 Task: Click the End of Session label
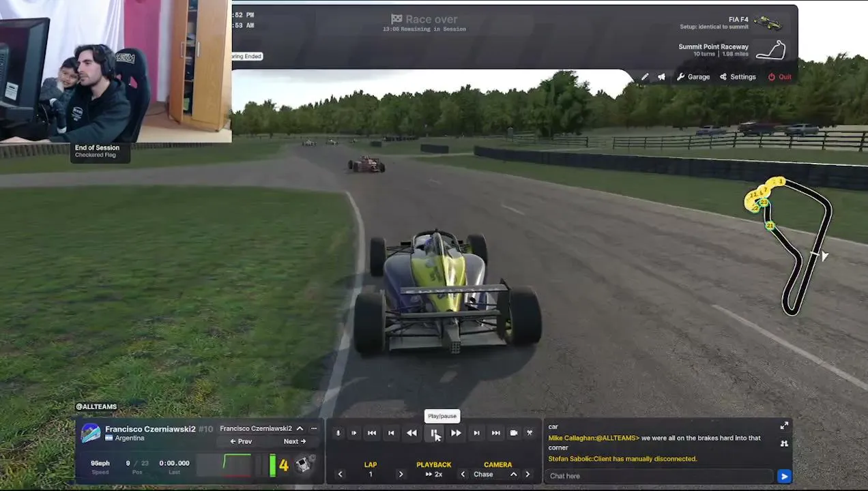click(97, 147)
